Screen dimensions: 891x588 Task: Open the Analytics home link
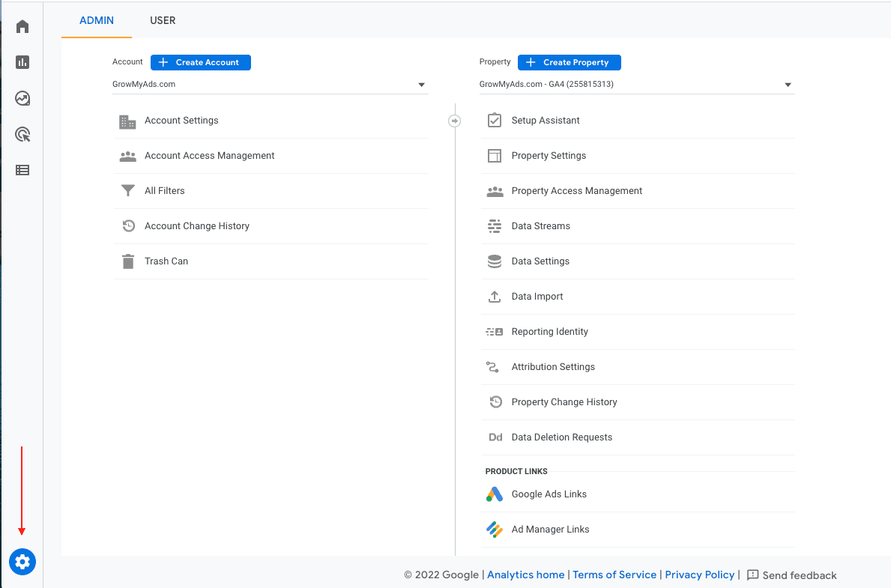(x=525, y=575)
